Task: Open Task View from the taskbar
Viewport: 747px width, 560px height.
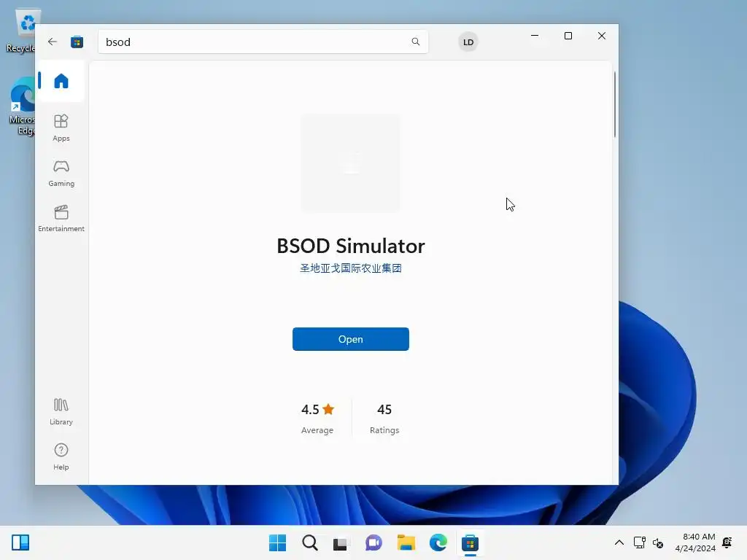Action: click(x=340, y=542)
